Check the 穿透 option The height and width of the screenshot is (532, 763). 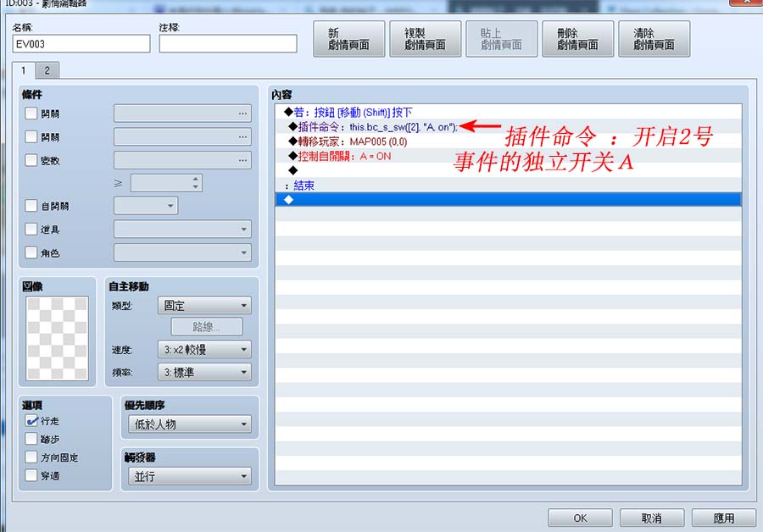31,475
